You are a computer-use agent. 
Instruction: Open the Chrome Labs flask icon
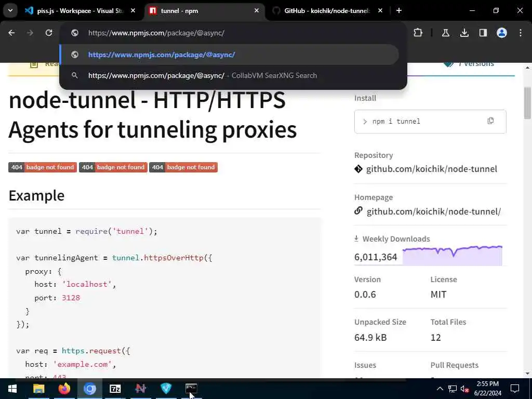445,33
